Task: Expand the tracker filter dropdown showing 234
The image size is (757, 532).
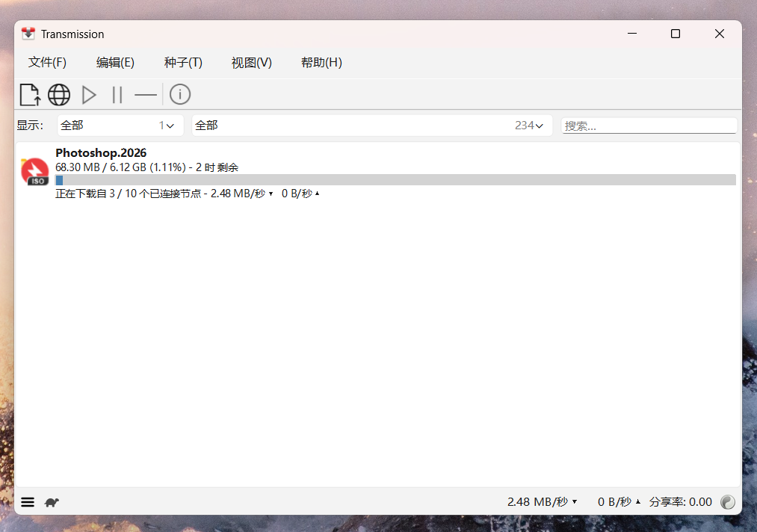Action: coord(371,126)
